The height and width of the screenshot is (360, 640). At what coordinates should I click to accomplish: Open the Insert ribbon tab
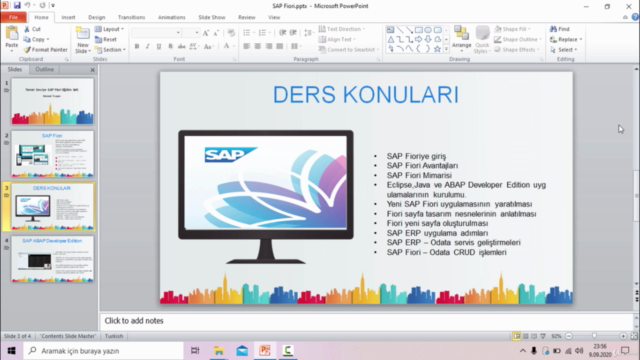68,17
